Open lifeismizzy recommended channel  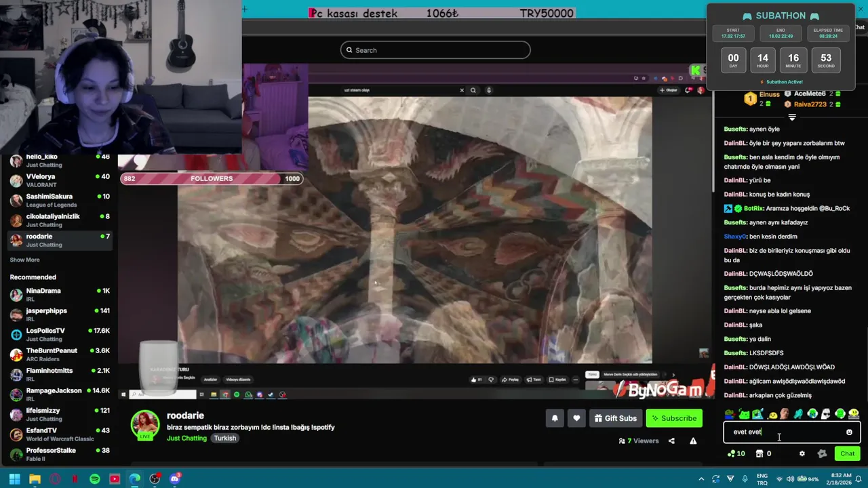(x=60, y=414)
